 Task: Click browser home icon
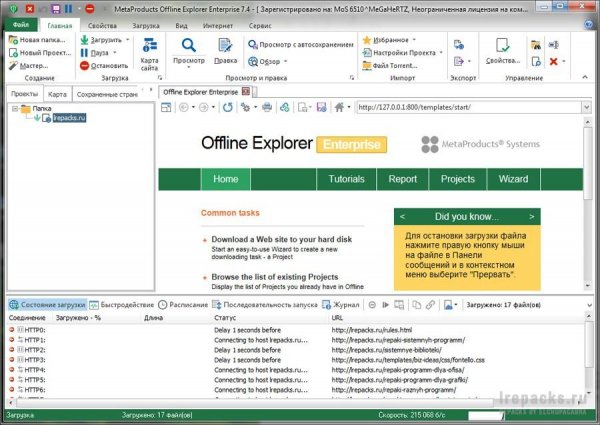339,107
